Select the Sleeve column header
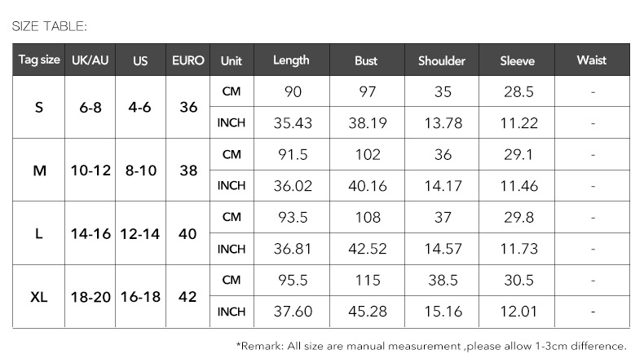This screenshot has width=644, height=363. coord(517,60)
